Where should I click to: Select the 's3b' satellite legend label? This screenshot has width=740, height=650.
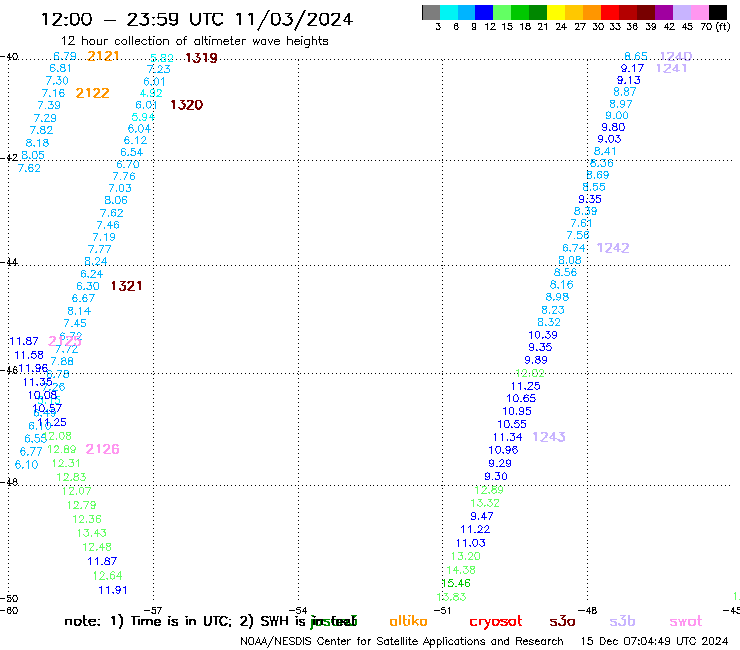pyautogui.click(x=622, y=621)
